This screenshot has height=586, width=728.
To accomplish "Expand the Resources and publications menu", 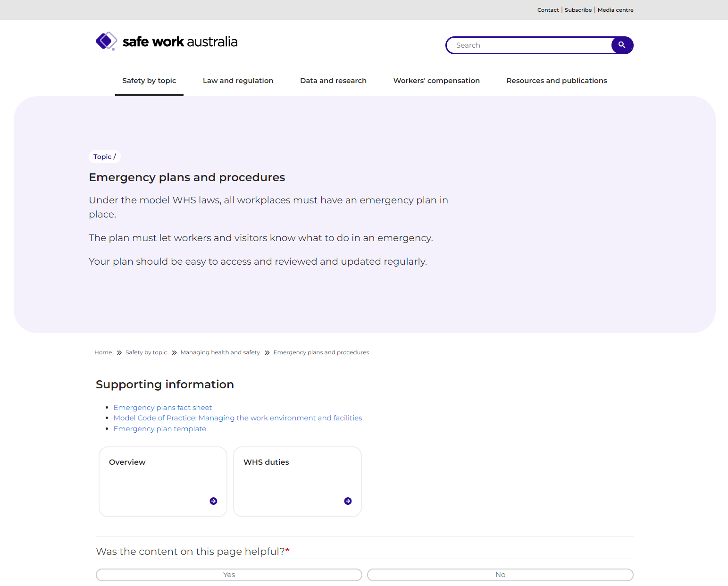I will point(557,81).
